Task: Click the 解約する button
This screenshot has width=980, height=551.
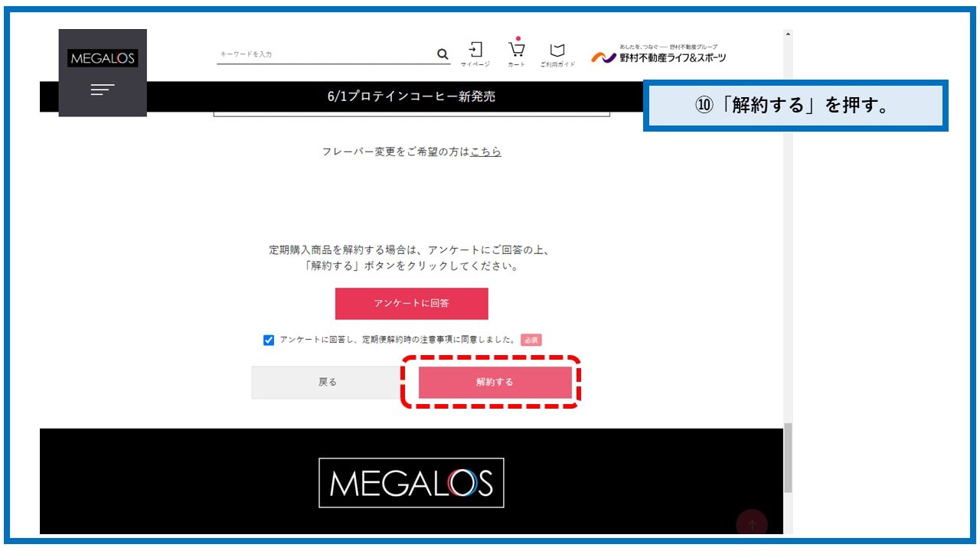Action: [495, 382]
